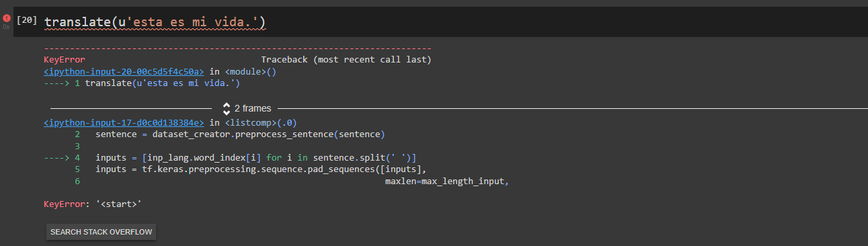868x246 pixels.
Task: Click 'Traceback (most recent call last)' text
Action: pos(346,60)
